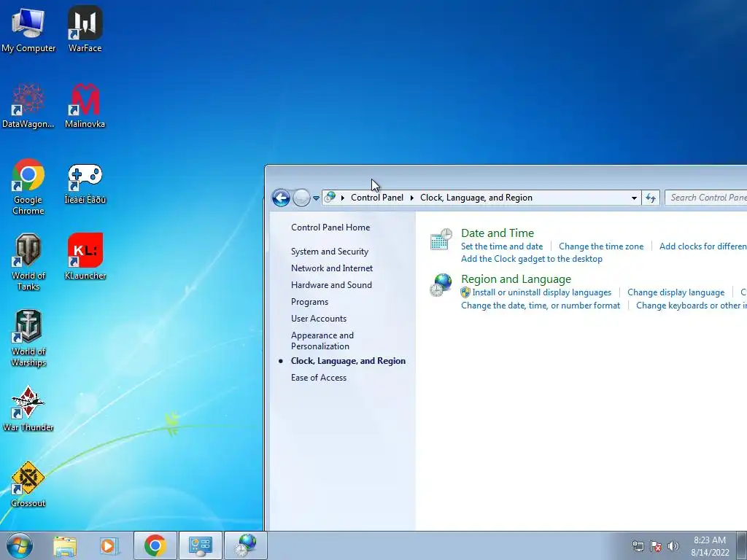747x560 pixels.
Task: Open the Windows Start menu orb
Action: [20, 545]
